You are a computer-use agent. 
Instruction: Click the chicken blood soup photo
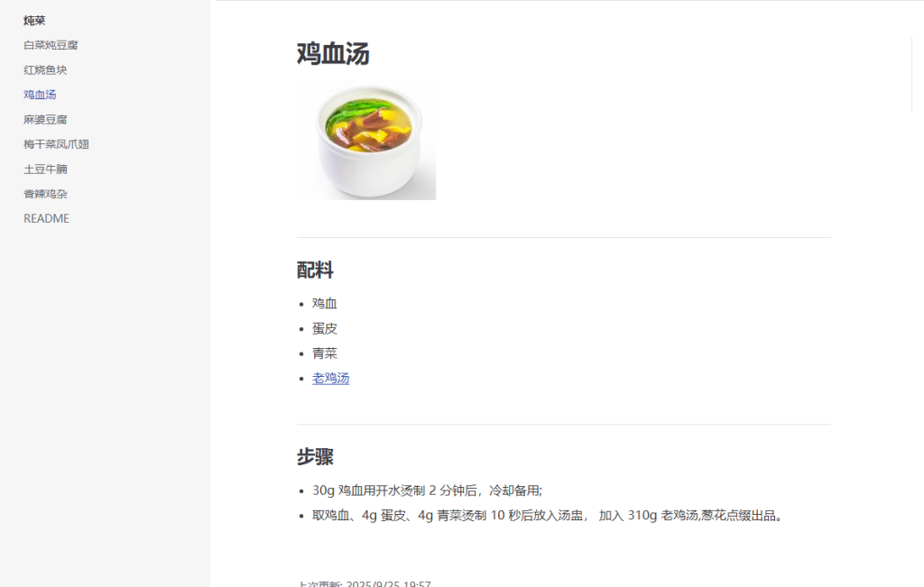(x=366, y=141)
